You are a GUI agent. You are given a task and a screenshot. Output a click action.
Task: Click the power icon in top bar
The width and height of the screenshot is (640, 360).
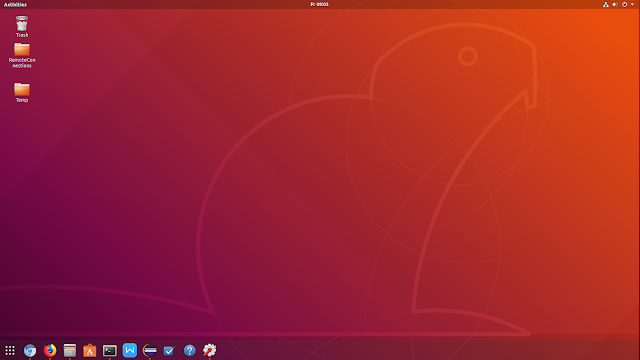click(624, 4)
